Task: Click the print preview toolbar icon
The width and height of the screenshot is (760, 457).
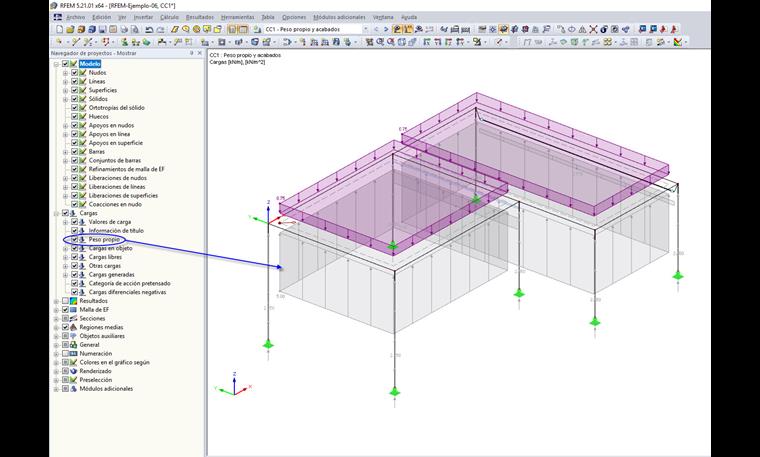Action: (x=135, y=30)
